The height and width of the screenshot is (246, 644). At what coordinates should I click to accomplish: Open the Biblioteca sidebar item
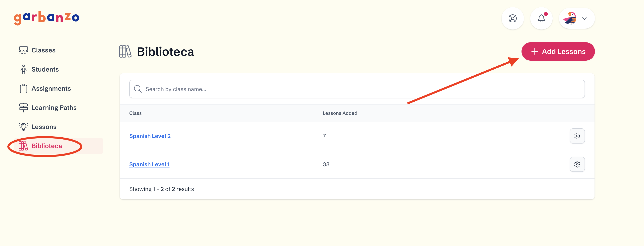pyautogui.click(x=47, y=146)
